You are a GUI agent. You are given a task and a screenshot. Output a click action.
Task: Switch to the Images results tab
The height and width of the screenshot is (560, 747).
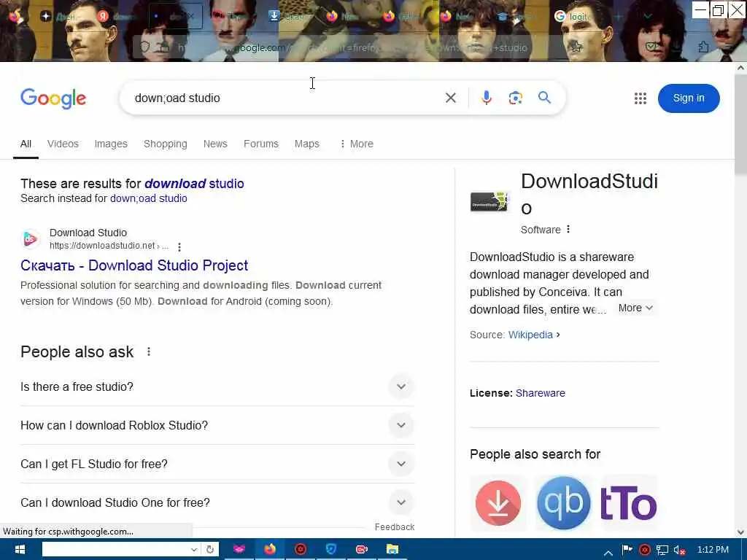pos(111,144)
